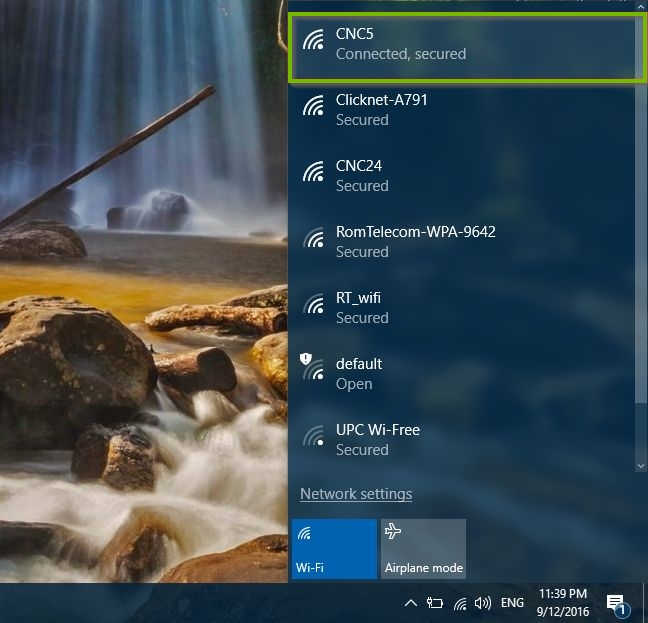This screenshot has width=648, height=623.
Task: Click the ENG language indicator
Action: pos(512,603)
